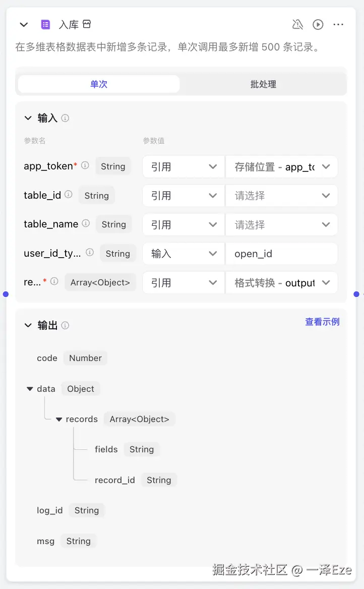Click the open_id input field
This screenshot has height=589, width=364.
(281, 254)
